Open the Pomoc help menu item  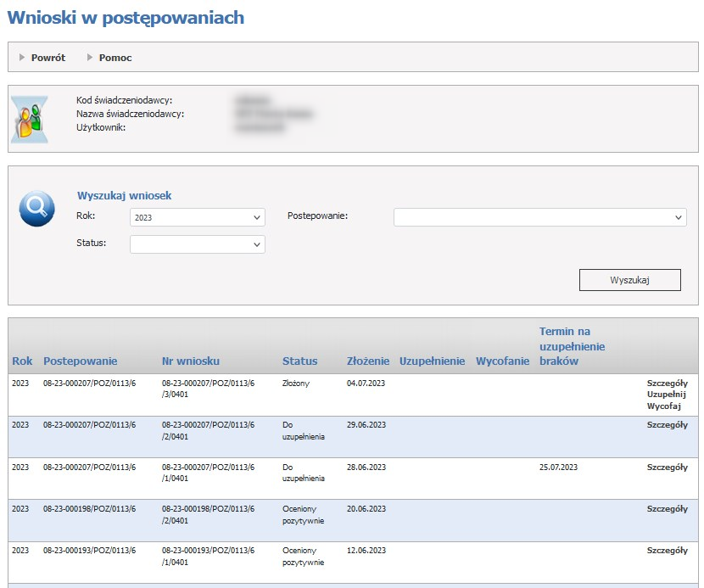coord(115,58)
